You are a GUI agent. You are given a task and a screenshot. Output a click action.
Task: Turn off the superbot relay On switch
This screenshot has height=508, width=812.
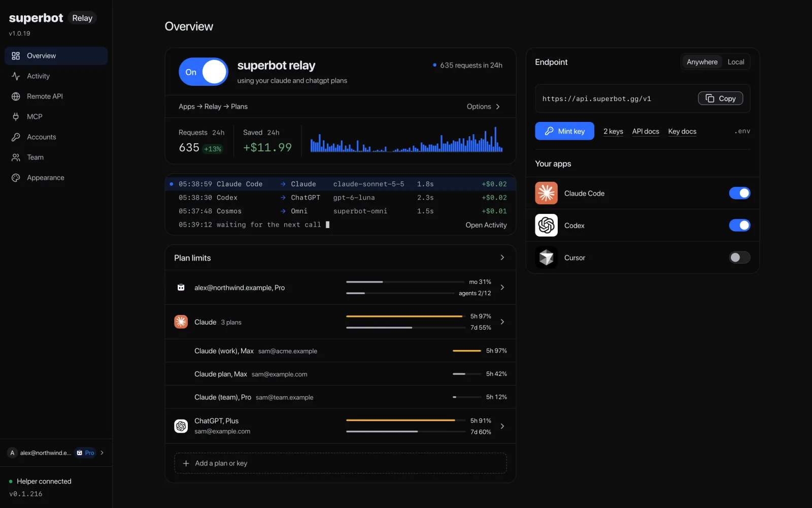pos(204,72)
